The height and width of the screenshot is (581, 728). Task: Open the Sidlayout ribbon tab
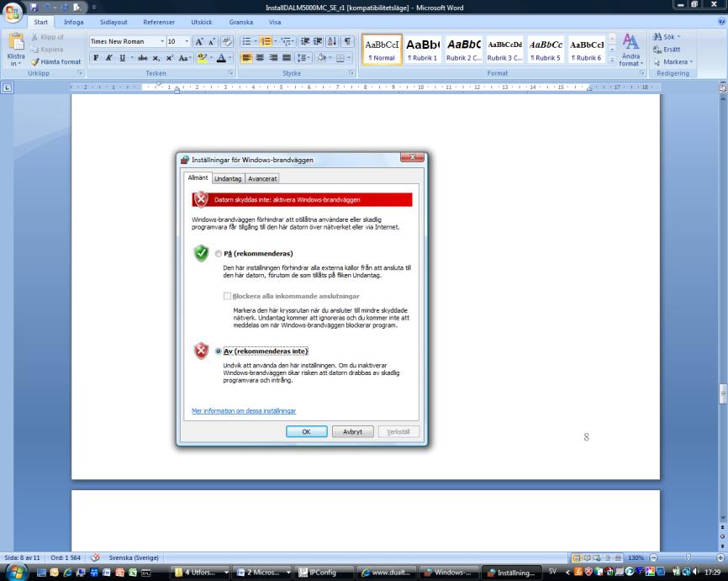click(113, 23)
